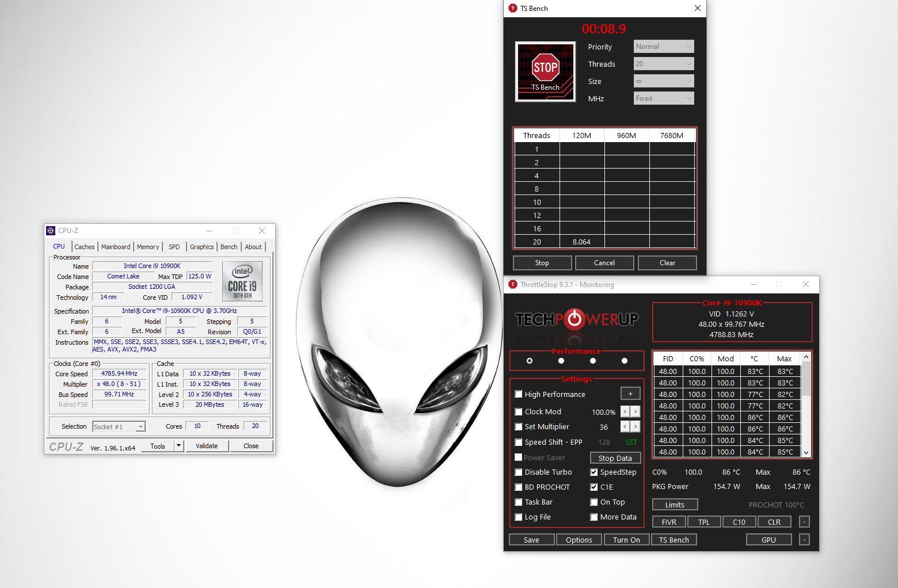The height and width of the screenshot is (588, 898).
Task: Open the Size dropdown in TS Bench
Action: coord(664,81)
